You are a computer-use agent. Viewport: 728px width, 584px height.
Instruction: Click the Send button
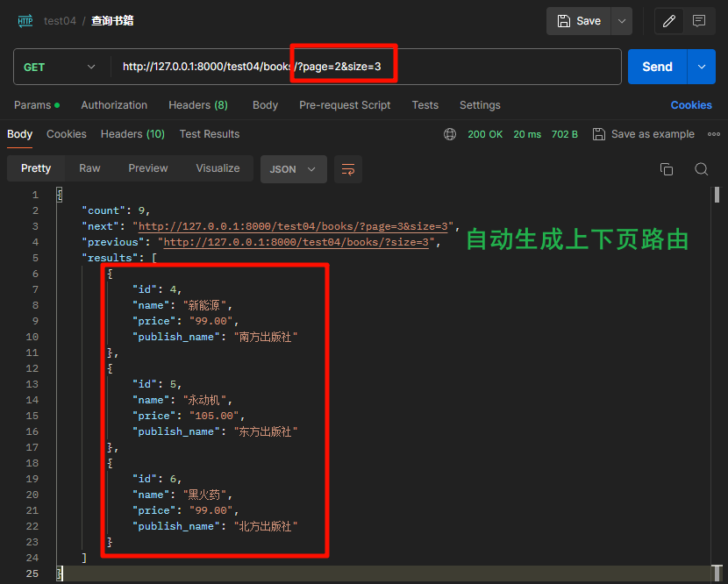pos(656,66)
